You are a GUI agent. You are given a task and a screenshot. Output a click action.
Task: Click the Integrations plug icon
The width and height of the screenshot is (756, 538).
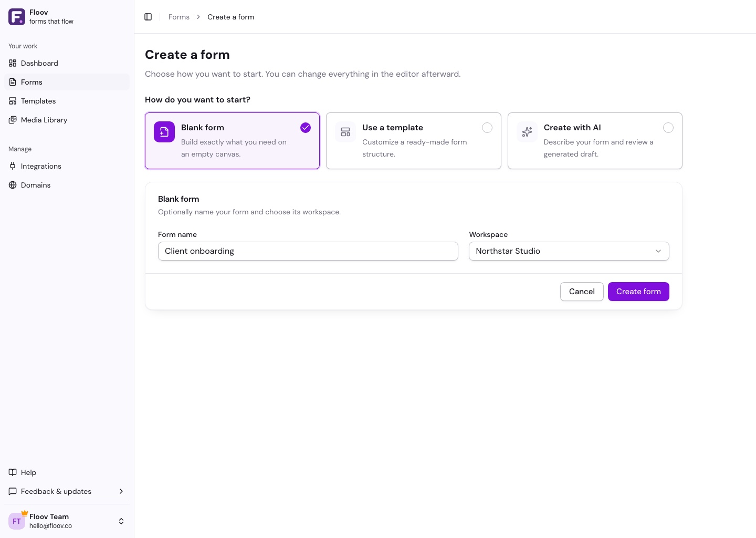tap(13, 166)
